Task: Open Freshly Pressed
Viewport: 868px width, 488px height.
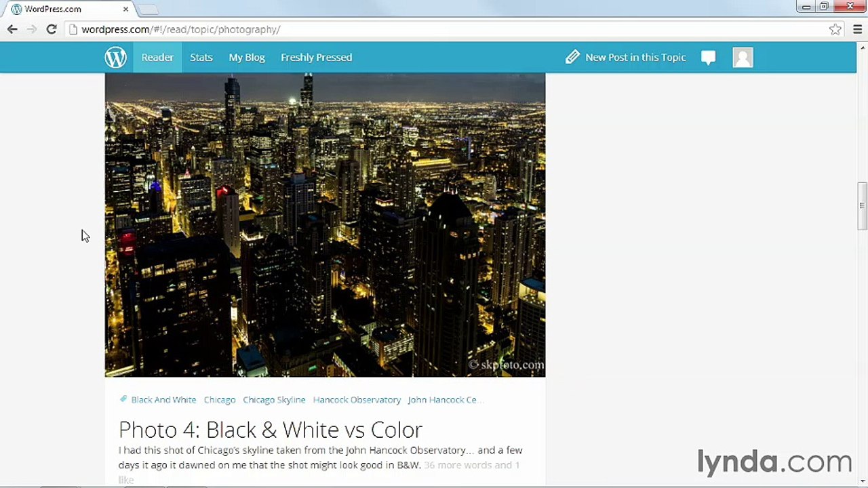Action: pyautogui.click(x=316, y=58)
